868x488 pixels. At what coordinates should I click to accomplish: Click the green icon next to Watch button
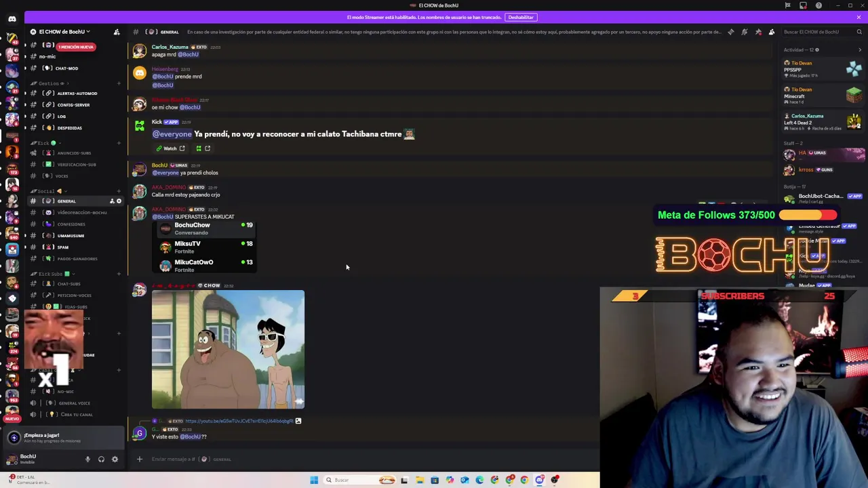coord(199,148)
